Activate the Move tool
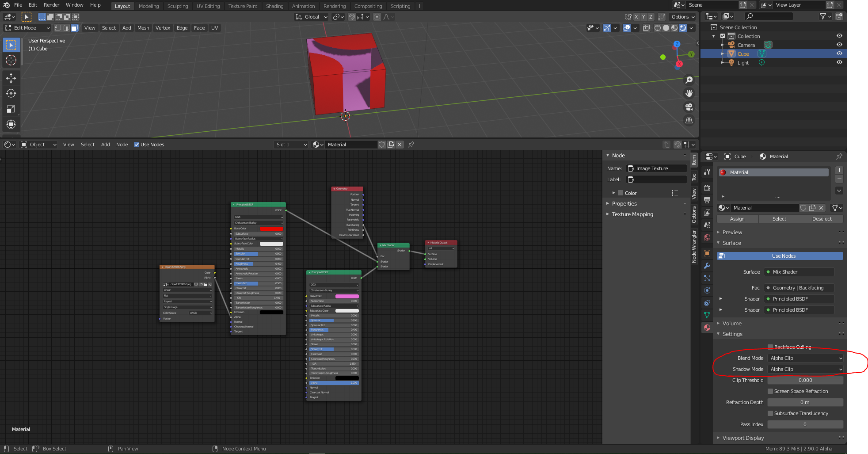The image size is (868, 454). [11, 78]
